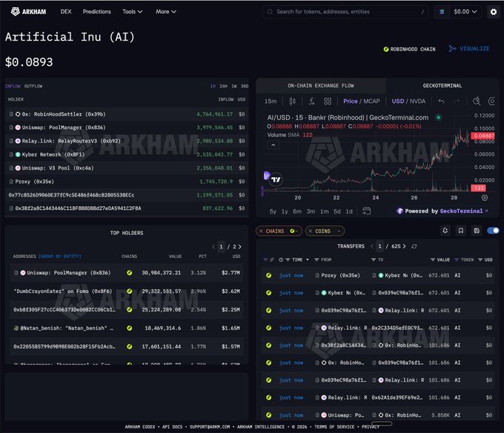Screen dimensions: 504x433
Task: Open Uniswap: PoolManager (0x836) in Top Holders
Action: point(69,273)
